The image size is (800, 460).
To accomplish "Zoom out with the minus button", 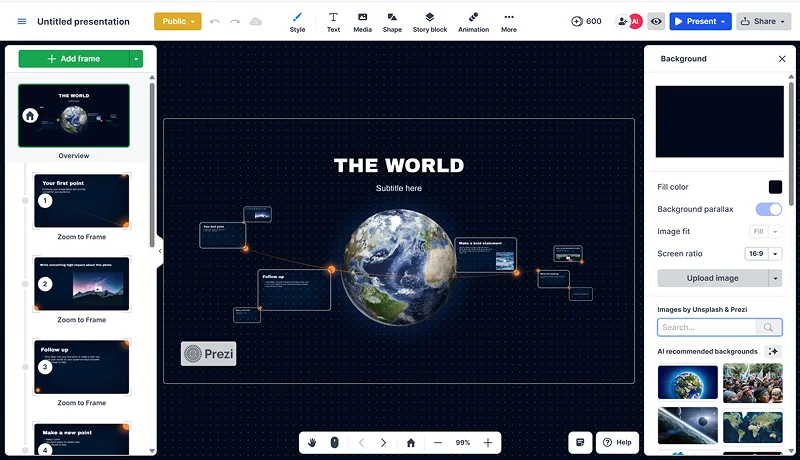I will tap(438, 443).
